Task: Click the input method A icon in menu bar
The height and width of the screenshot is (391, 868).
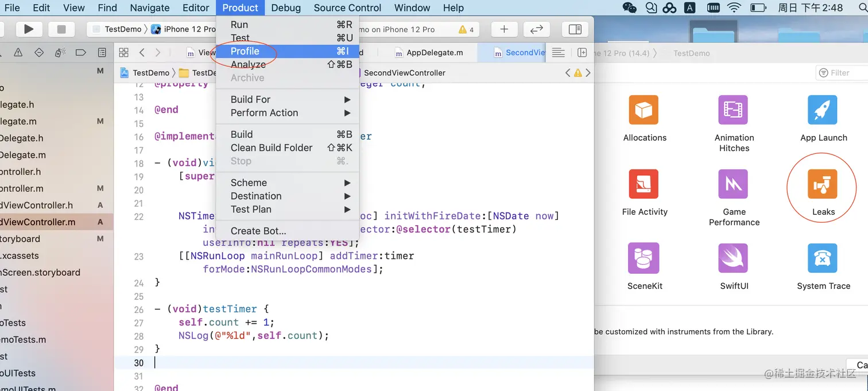Action: tap(690, 7)
